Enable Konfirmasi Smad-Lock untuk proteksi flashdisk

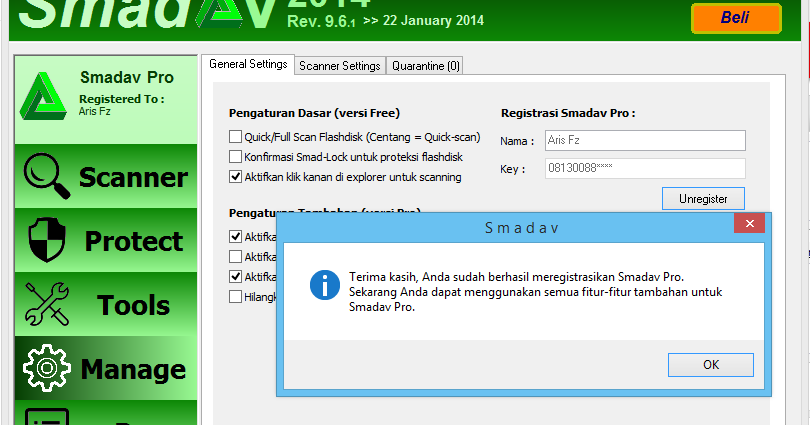click(236, 156)
